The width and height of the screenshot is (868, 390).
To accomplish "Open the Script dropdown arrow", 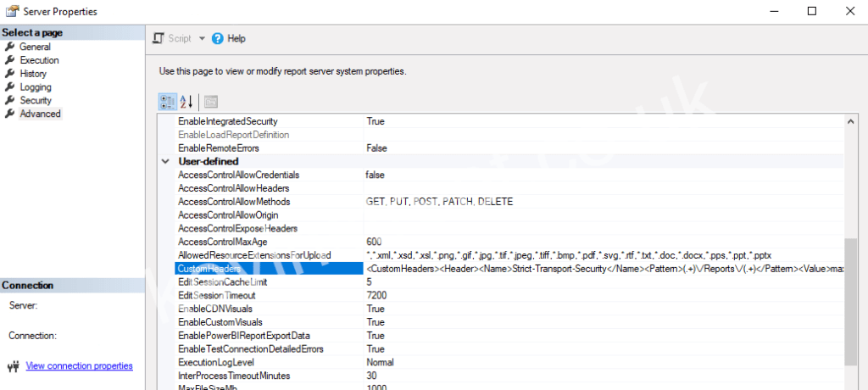I will point(202,38).
